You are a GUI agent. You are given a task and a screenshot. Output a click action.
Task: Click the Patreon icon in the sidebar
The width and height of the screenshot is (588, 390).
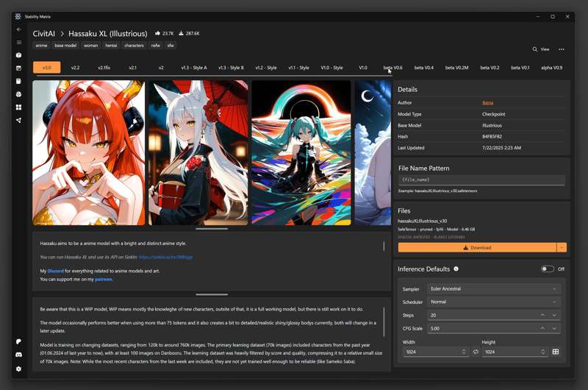click(x=18, y=341)
